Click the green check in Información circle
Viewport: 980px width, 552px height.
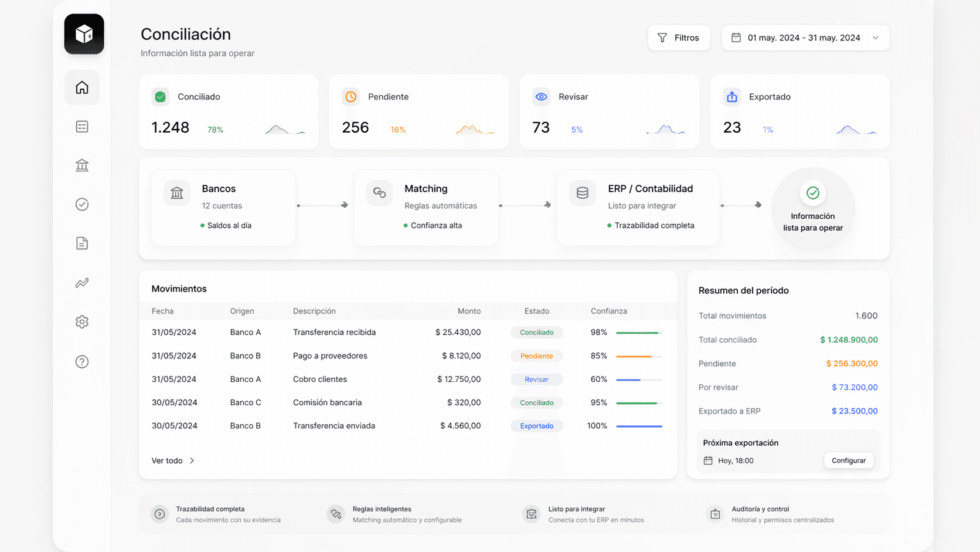coord(813,192)
